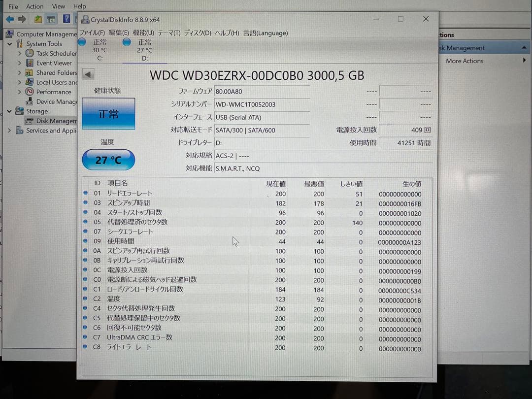This screenshot has width=532, height=399.
Task: Expand the Performance tree node
Action: pos(20,92)
